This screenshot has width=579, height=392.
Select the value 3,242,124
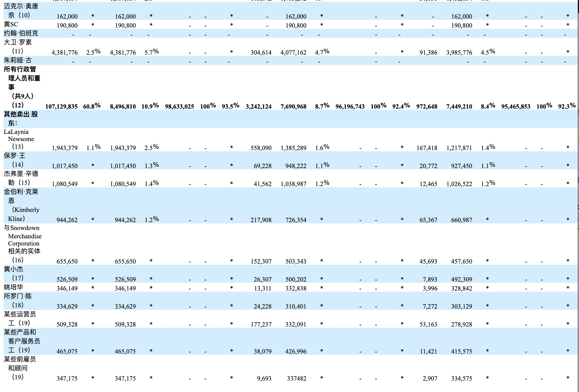[x=259, y=107]
